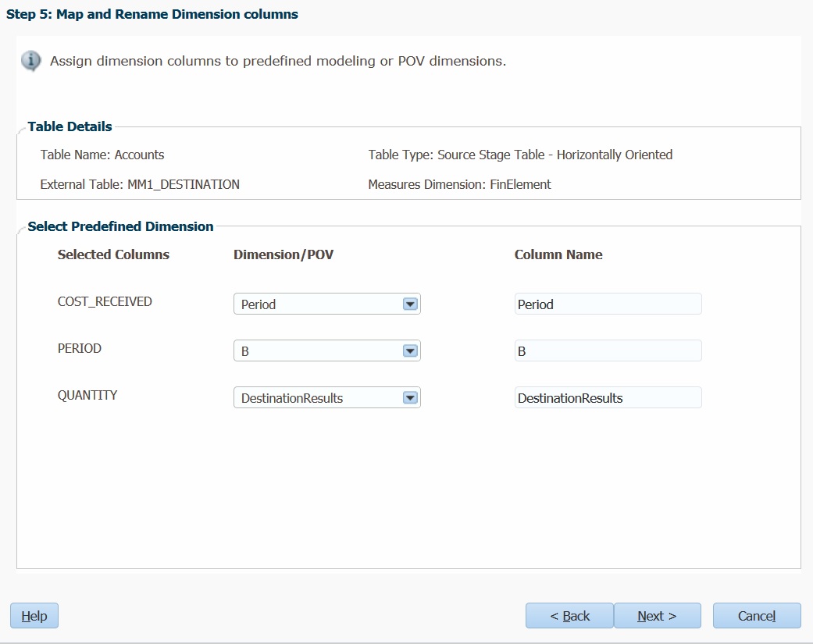Click the Measures Dimension FinElement text
The width and height of the screenshot is (813, 644).
pos(459,184)
